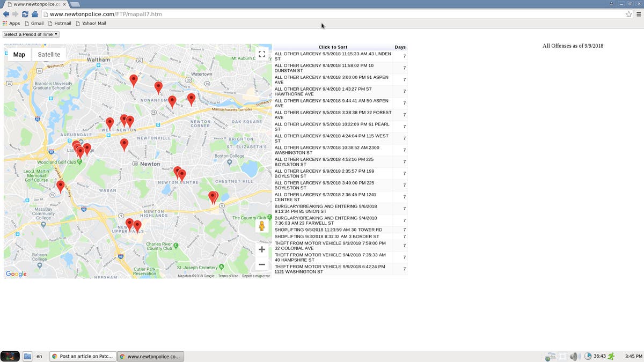Viewport: 644px width, 362px height.
Task: Click the browser reload page icon
Action: pyautogui.click(x=25, y=14)
